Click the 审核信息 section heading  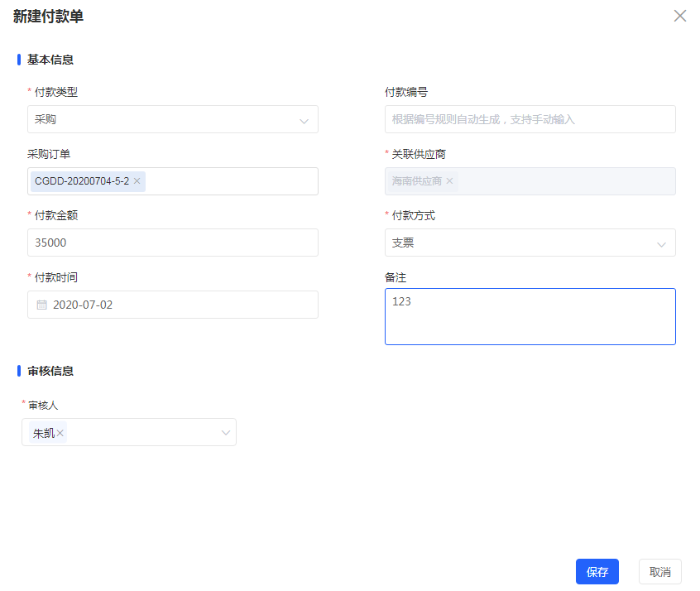pyautogui.click(x=50, y=371)
